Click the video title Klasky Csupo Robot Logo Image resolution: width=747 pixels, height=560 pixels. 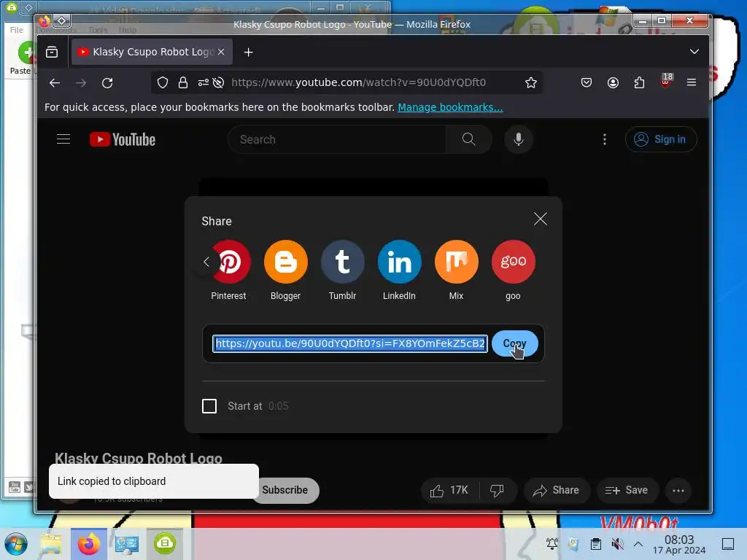[x=139, y=458]
